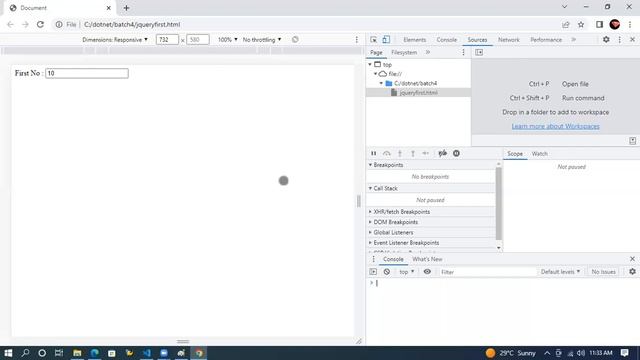Create a live expression with eye icon
Image resolution: width=640 pixels, height=360 pixels.
[427, 272]
